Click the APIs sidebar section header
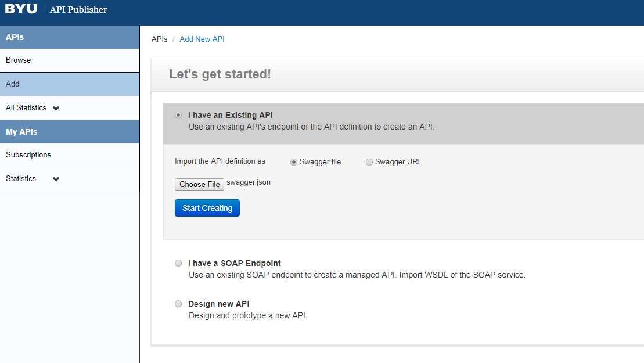This screenshot has width=644, height=363. pyautogui.click(x=70, y=37)
